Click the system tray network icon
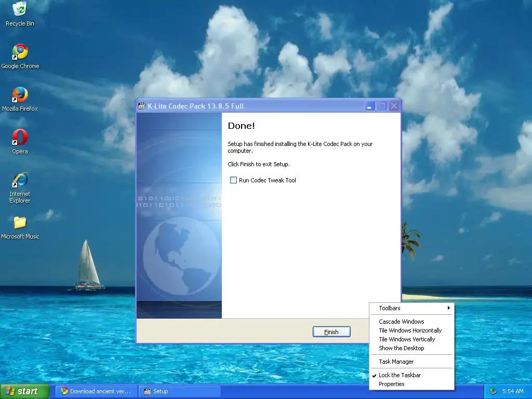The image size is (532, 399). point(494,391)
